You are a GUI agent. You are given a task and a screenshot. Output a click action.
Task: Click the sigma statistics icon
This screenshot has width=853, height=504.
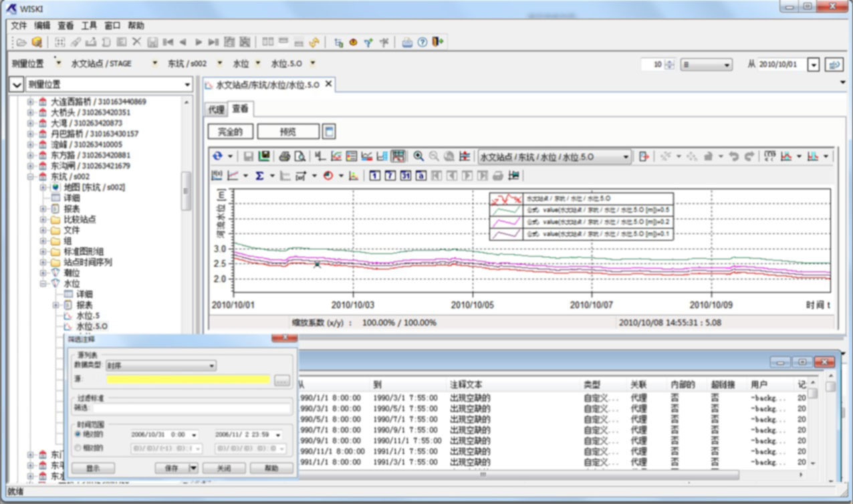point(259,176)
